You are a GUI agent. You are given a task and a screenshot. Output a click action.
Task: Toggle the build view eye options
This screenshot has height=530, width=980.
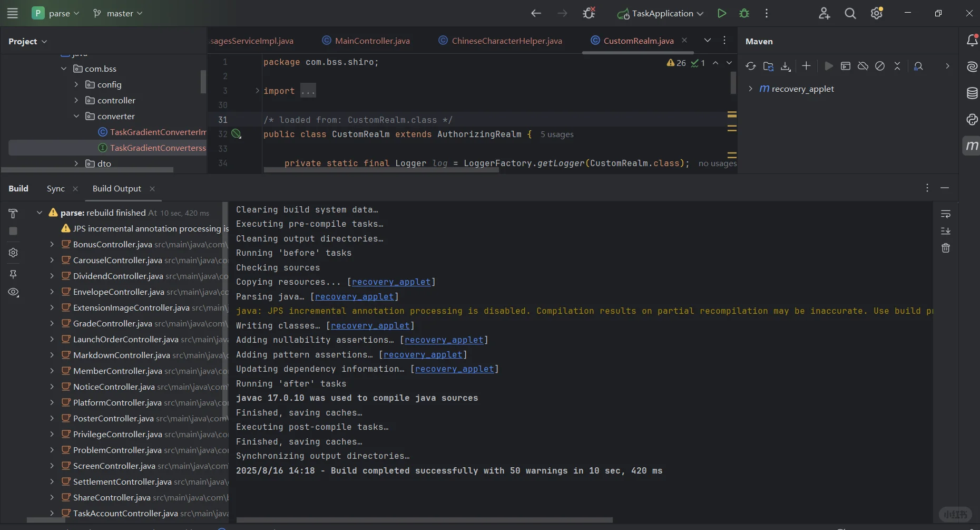[13, 292]
